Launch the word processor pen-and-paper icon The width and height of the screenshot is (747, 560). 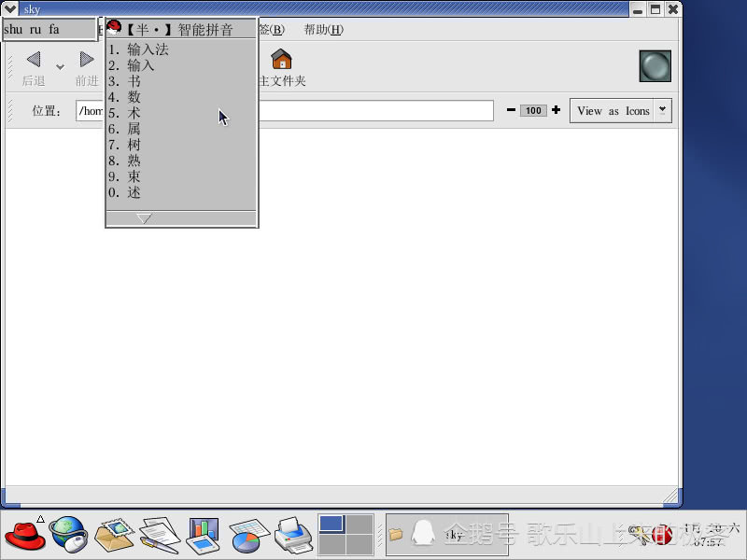[160, 535]
